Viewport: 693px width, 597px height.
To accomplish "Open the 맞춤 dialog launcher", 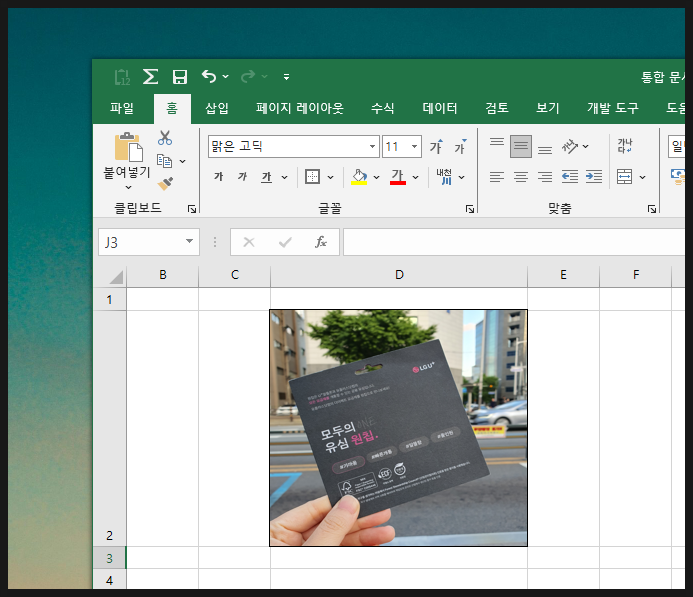I will (x=651, y=209).
